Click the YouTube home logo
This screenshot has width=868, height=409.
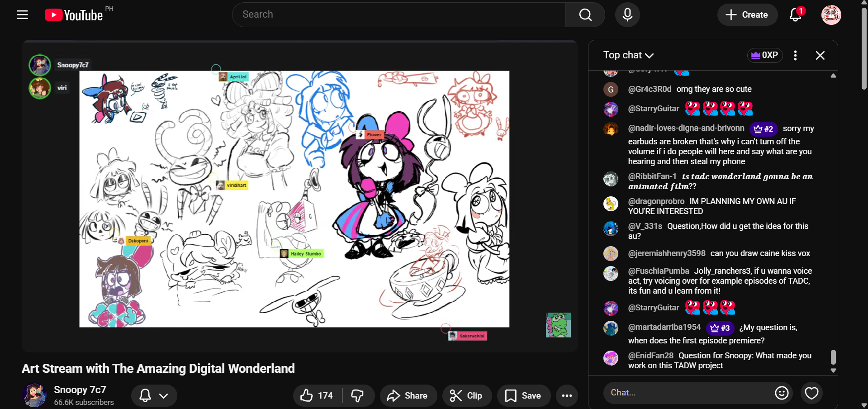click(74, 15)
